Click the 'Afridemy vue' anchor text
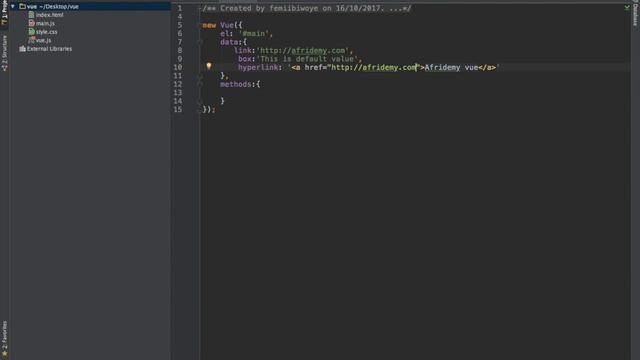The height and width of the screenshot is (360, 640). [x=451, y=68]
